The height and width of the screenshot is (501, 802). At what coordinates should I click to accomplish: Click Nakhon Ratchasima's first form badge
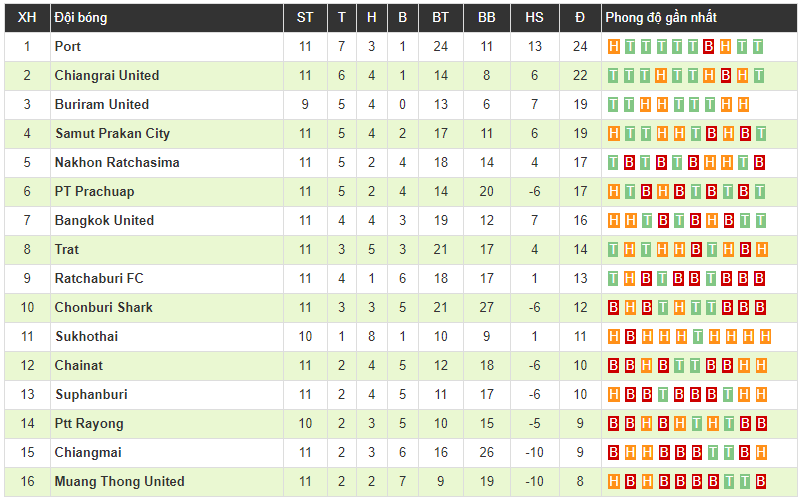coord(614,162)
